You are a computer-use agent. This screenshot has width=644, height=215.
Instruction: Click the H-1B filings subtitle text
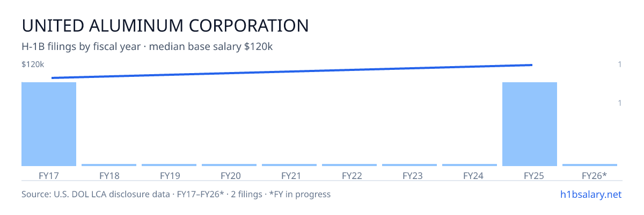click(148, 47)
